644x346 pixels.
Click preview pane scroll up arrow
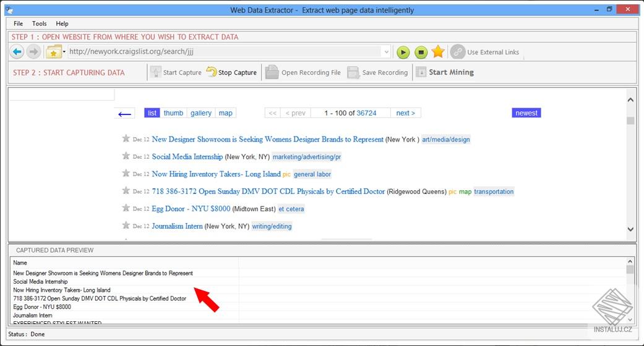(630, 261)
